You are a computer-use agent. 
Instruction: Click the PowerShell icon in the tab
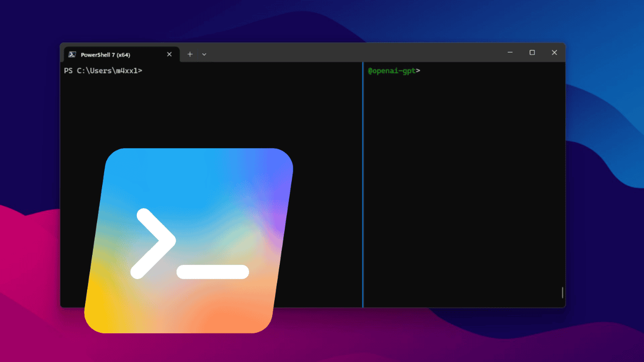pyautogui.click(x=72, y=54)
